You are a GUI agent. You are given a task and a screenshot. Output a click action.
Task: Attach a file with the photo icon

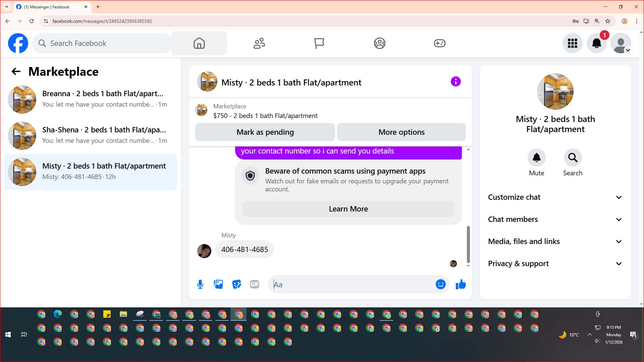[x=218, y=285]
